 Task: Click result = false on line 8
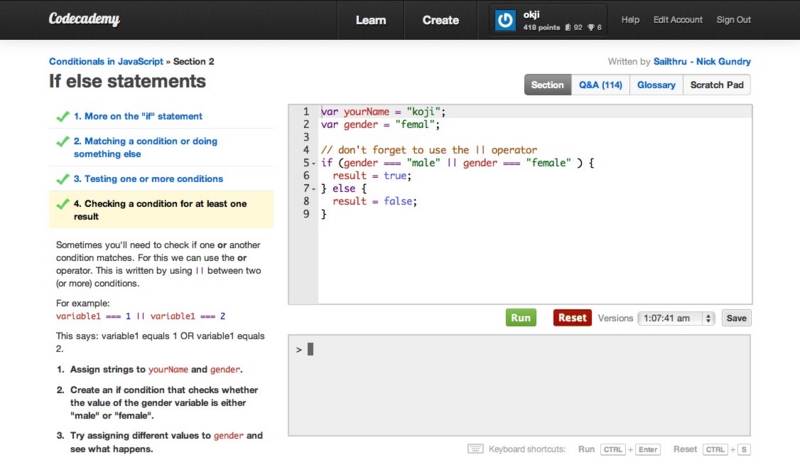click(374, 201)
